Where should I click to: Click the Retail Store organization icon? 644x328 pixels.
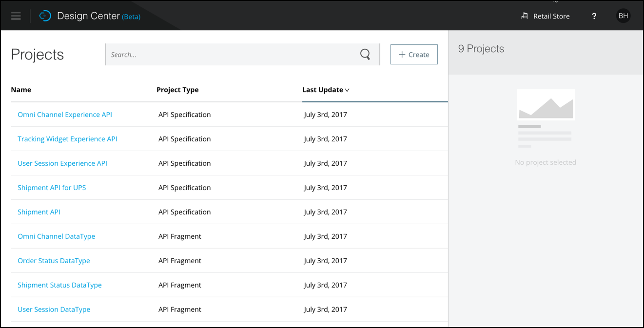click(525, 16)
